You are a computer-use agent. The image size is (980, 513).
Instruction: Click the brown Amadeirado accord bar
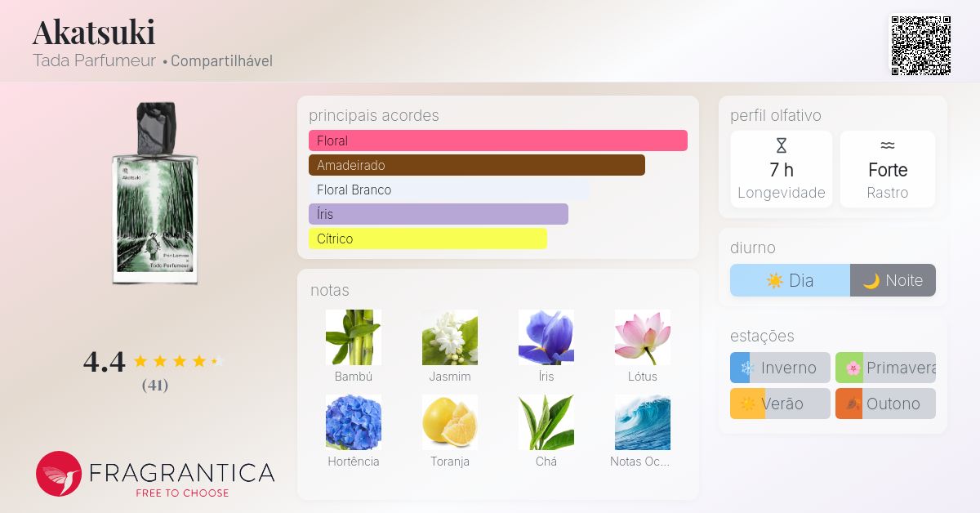pos(477,165)
